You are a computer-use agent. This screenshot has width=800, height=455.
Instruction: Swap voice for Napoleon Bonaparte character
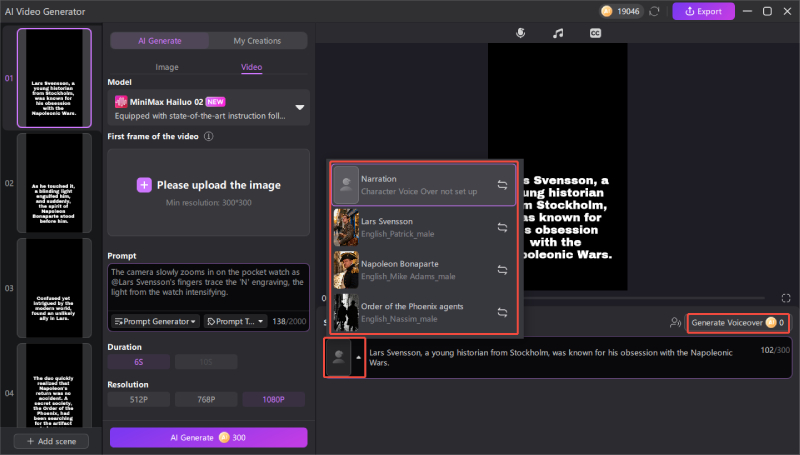[x=502, y=269]
